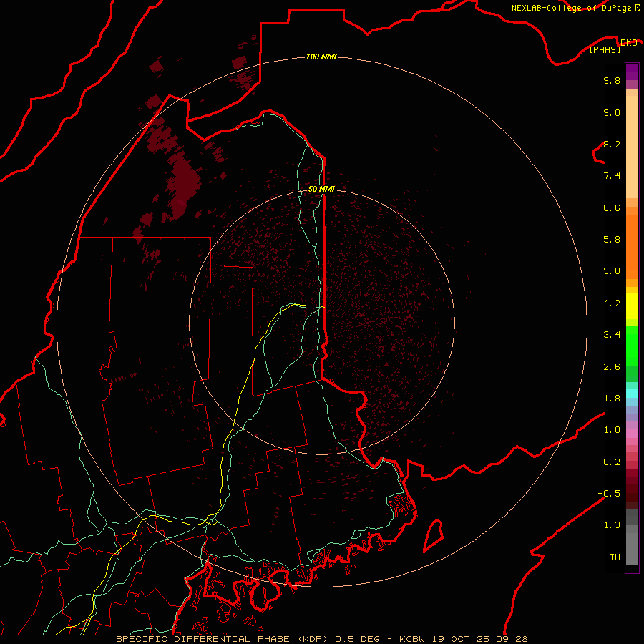
Task: Click the 9.0 color scale value
Action: (612, 112)
